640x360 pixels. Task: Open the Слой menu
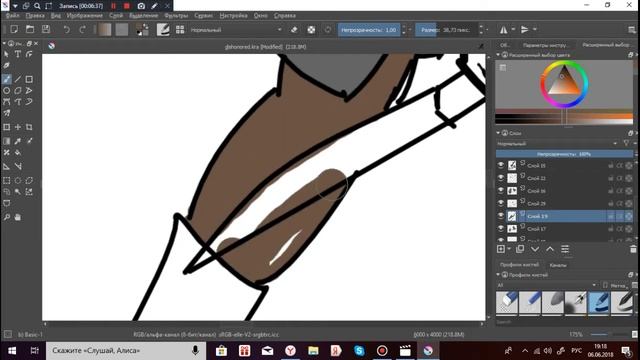[x=116, y=16]
